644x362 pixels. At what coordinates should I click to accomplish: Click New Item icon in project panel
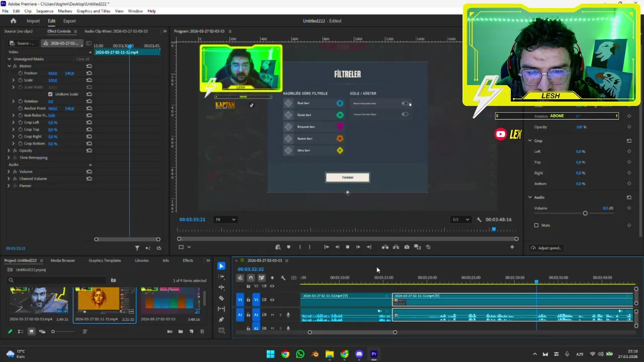[191, 331]
